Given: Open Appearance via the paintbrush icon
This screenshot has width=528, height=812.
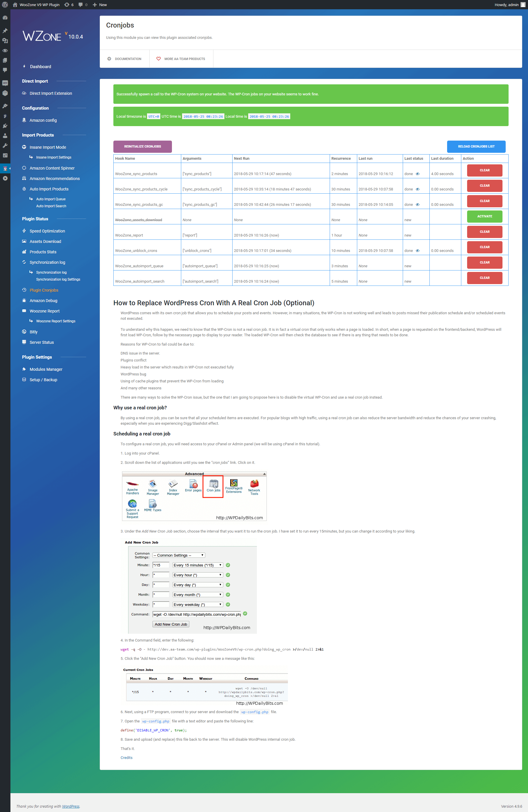Looking at the screenshot, I should [5, 106].
